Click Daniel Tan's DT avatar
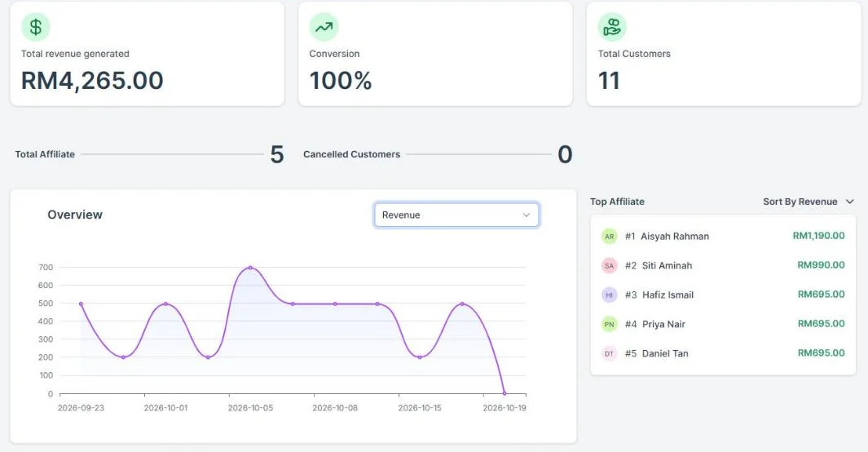The width and height of the screenshot is (868, 452). (609, 353)
